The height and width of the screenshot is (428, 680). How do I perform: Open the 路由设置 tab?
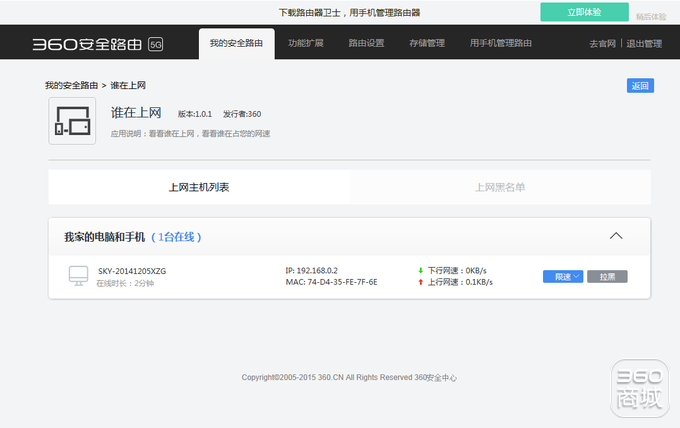tap(366, 43)
